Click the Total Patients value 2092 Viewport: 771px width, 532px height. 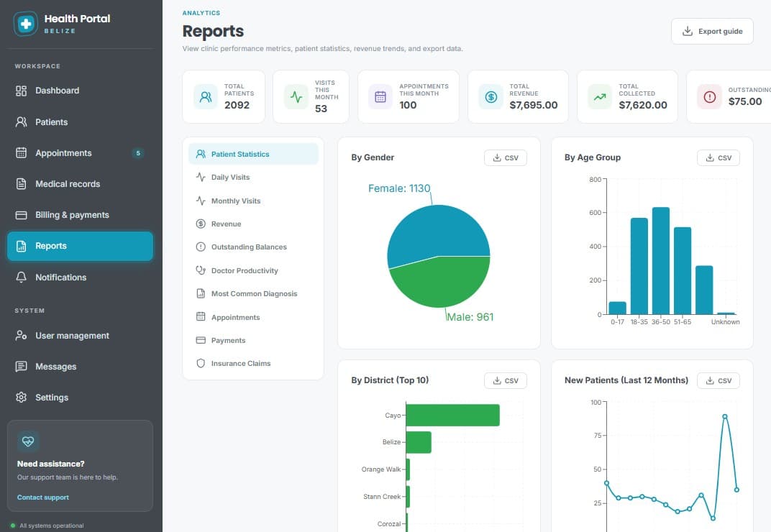point(237,105)
